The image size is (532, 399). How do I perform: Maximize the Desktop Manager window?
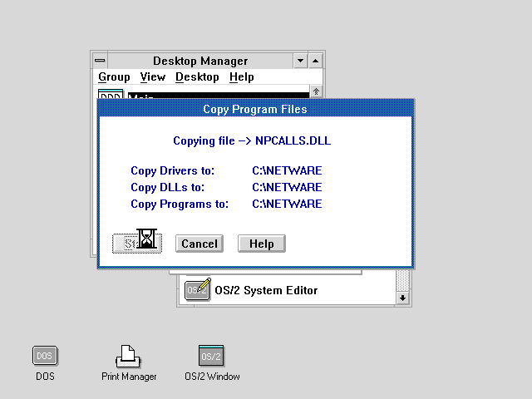point(316,61)
